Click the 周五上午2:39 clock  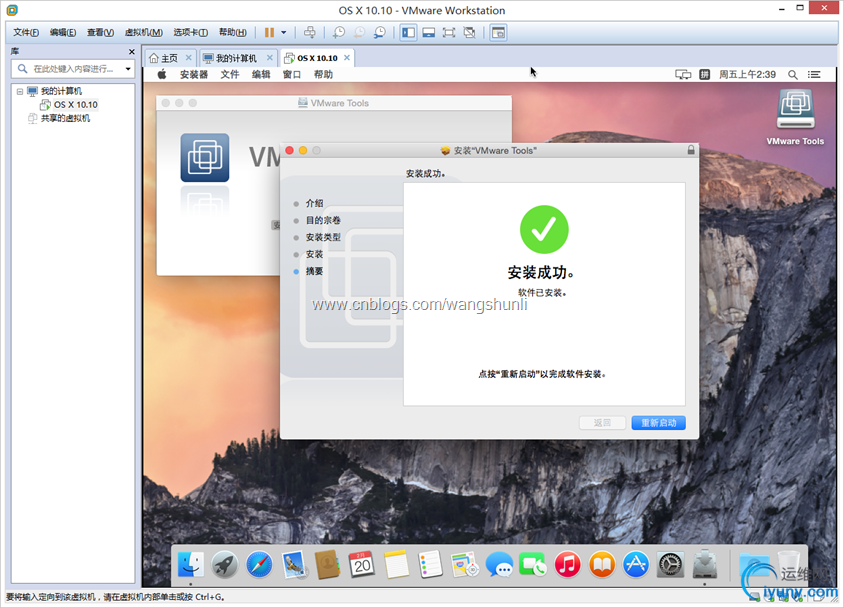tap(748, 74)
